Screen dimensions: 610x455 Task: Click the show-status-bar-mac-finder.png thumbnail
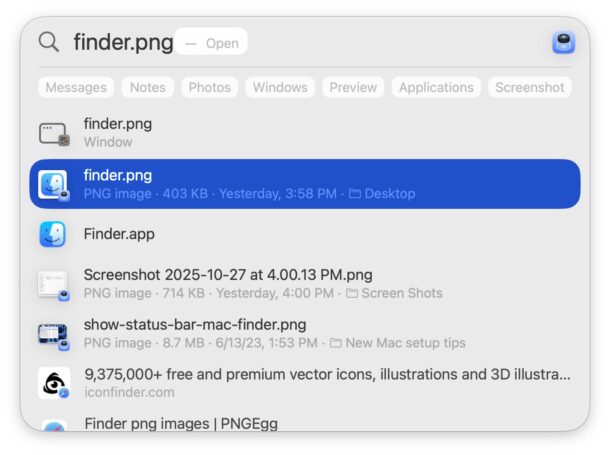[53, 334]
